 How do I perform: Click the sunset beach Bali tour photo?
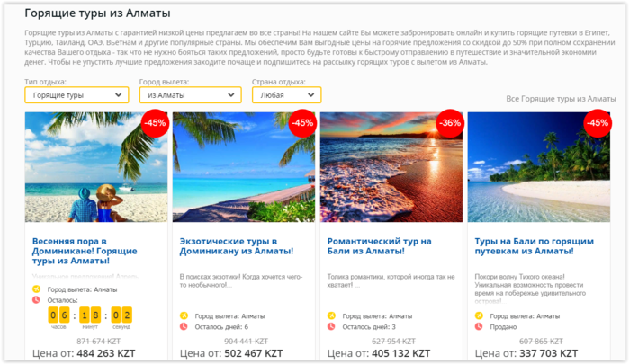pos(391,167)
